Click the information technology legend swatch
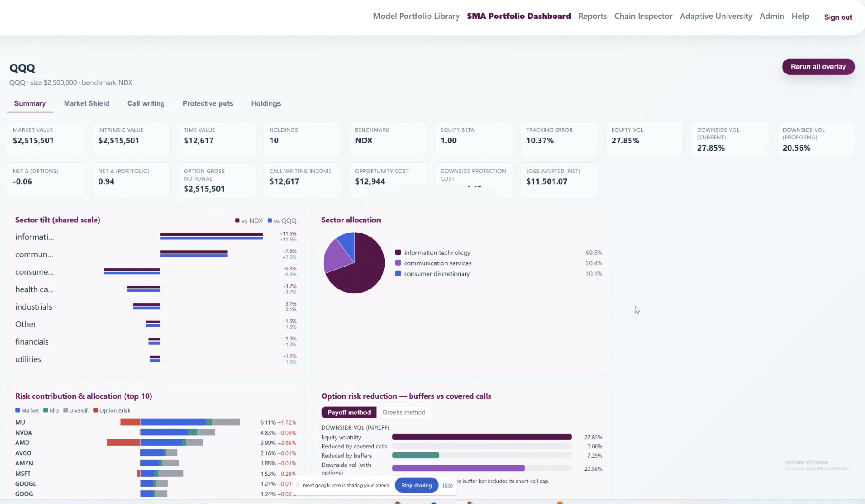Image resolution: width=865 pixels, height=504 pixels. [398, 253]
